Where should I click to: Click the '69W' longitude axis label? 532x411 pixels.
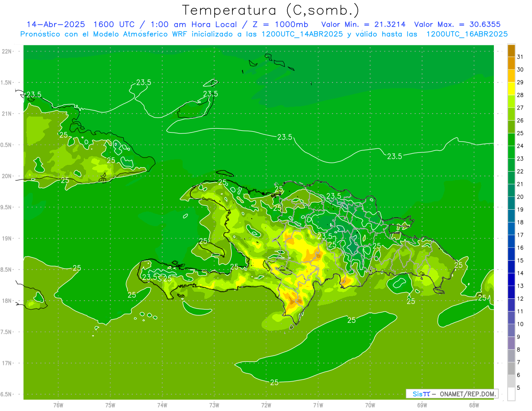click(x=422, y=405)
